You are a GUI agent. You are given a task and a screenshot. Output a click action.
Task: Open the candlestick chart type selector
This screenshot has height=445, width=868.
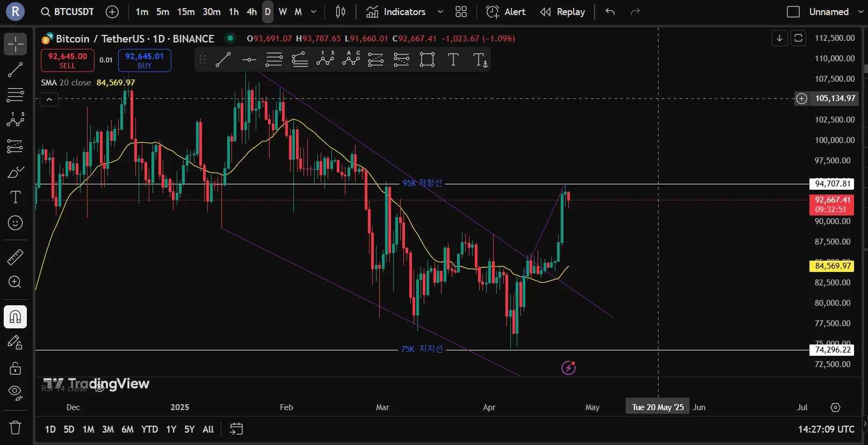click(x=341, y=12)
